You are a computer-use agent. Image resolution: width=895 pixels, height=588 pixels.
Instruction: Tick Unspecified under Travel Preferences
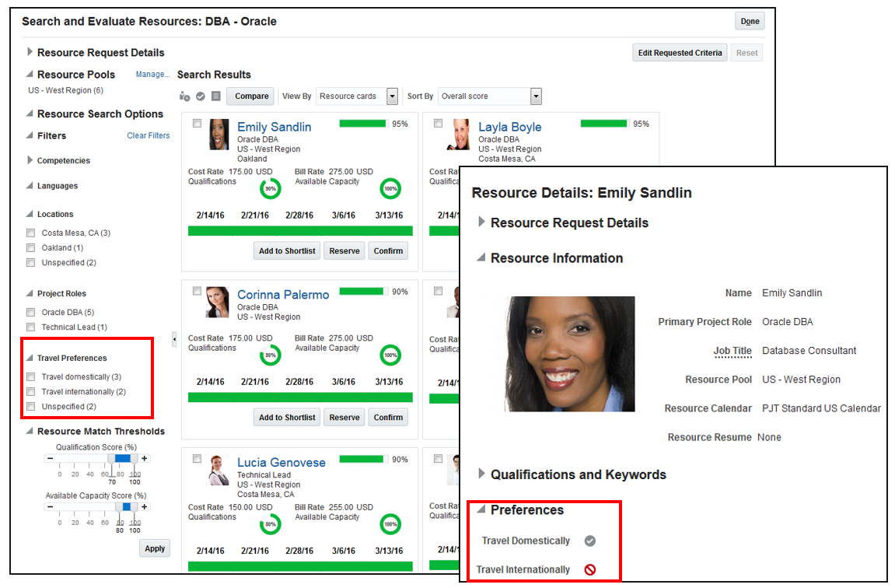[31, 407]
